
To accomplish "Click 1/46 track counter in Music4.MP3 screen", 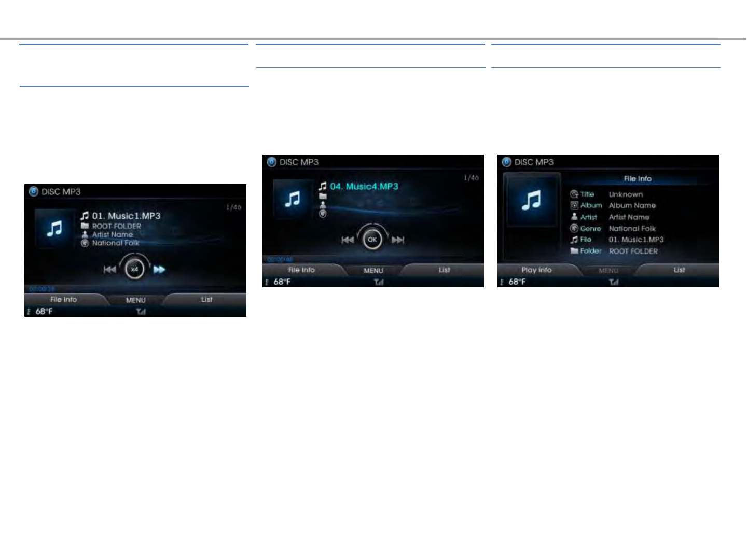I will 471,178.
